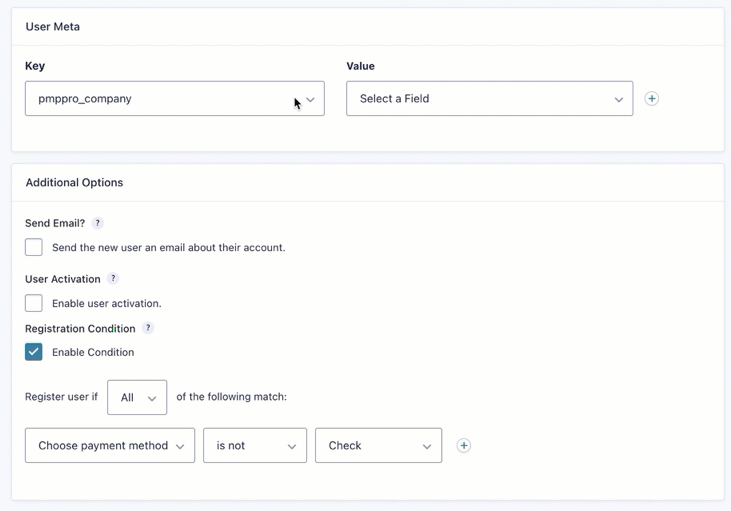Open the Choose payment method field dropdown
This screenshot has height=511, width=731.
coord(110,446)
